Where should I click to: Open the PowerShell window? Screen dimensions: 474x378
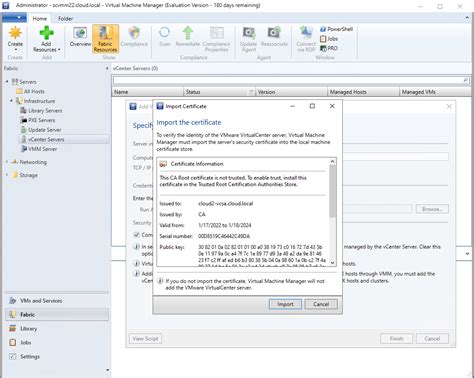[336, 29]
